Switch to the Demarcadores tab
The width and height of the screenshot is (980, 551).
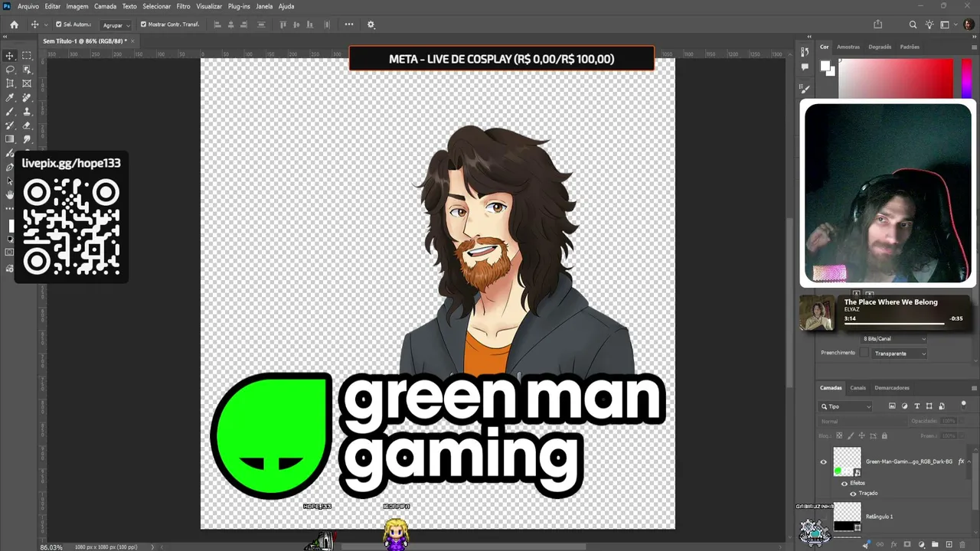tap(892, 388)
